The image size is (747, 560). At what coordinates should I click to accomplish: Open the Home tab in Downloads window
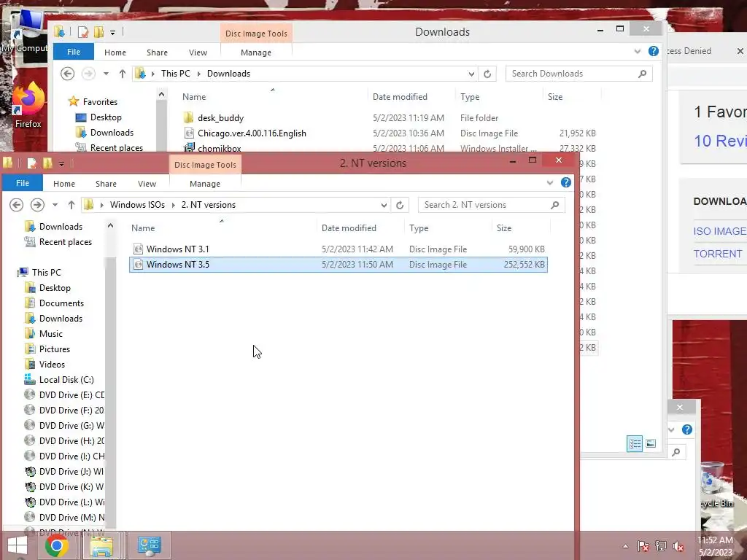(115, 52)
